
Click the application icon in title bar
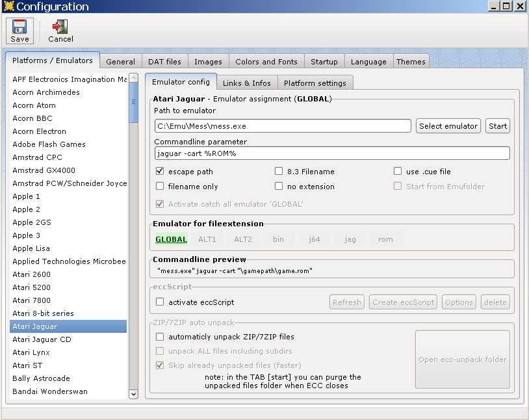point(8,6)
